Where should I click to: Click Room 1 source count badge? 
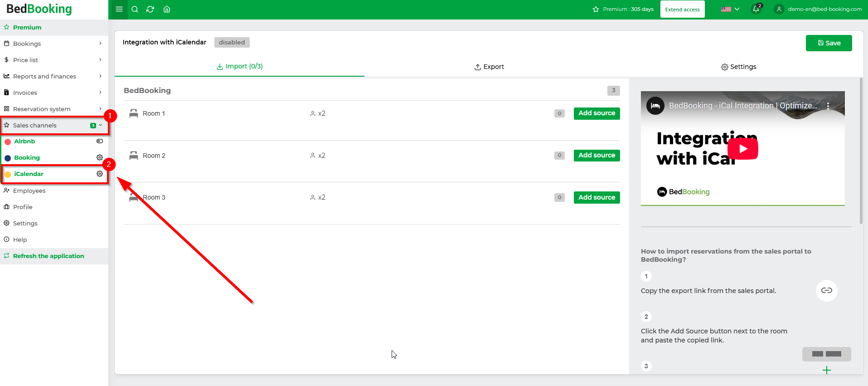(559, 113)
